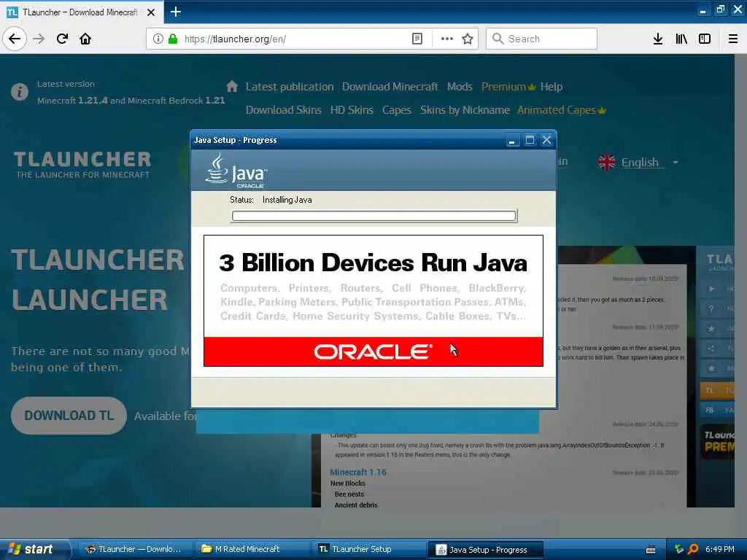Click the info icon beside Latest version
747x560 pixels.
[20, 91]
